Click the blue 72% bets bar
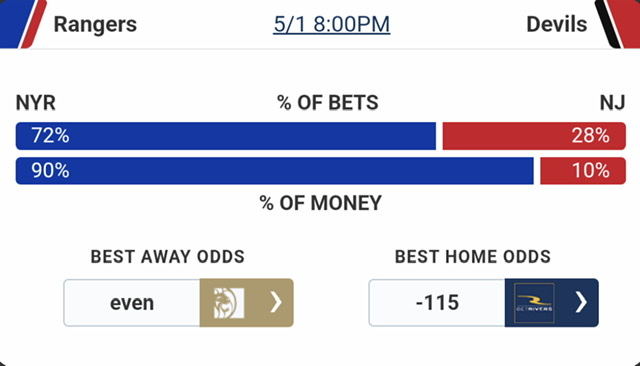The image size is (640, 366). [226, 136]
